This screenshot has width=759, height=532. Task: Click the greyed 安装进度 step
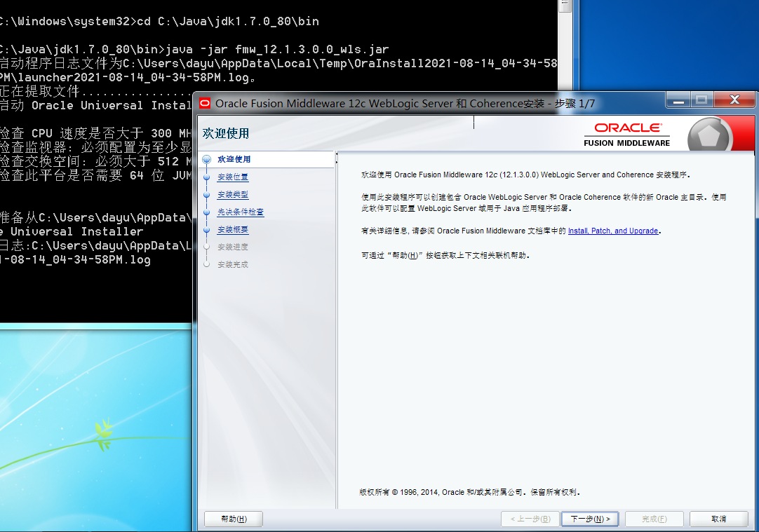[233, 247]
